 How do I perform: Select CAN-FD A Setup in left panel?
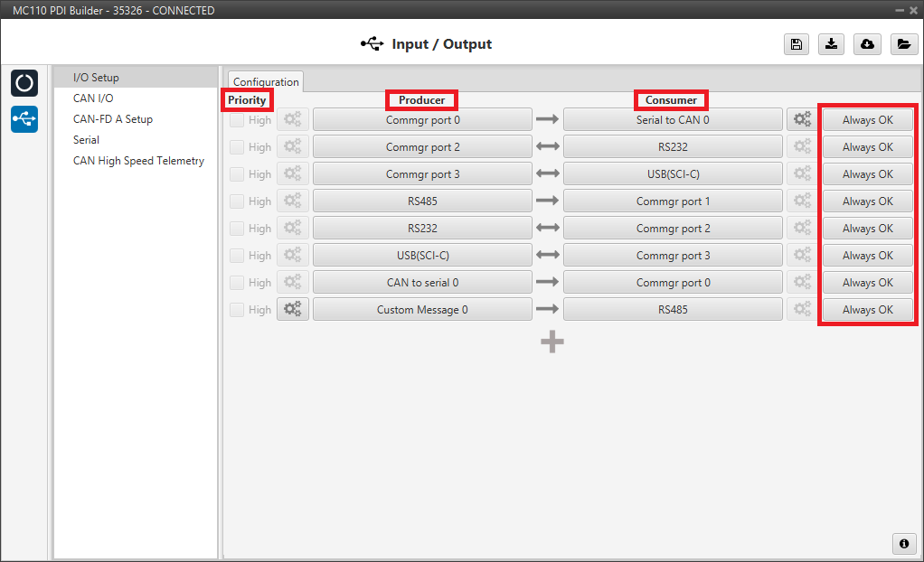(113, 119)
